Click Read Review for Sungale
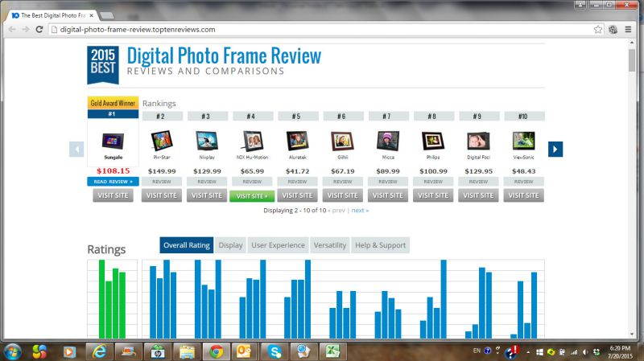The height and width of the screenshot is (361, 644). click(x=113, y=182)
